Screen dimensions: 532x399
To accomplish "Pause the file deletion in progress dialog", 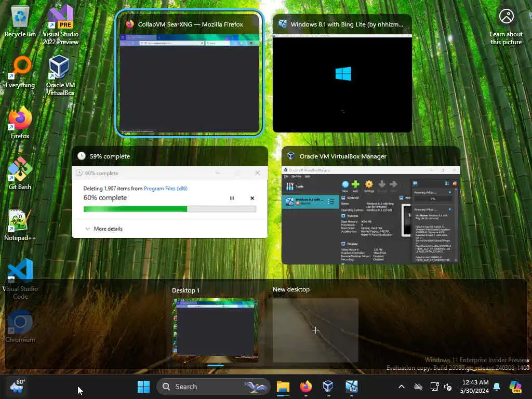I will 232,198.
